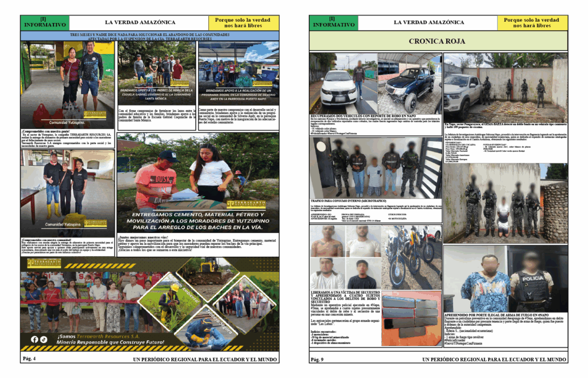Screen dimensions: 588x378
Task: Click the yellow slogan box on the left page
Action: click(243, 22)
